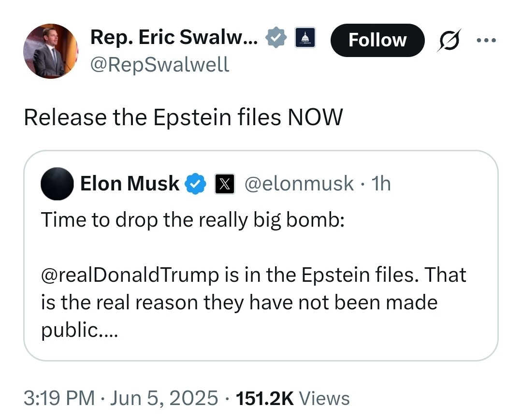Click the Capitol building affiliation badge
This screenshot has height=420, width=522.
pyautogui.click(x=305, y=38)
